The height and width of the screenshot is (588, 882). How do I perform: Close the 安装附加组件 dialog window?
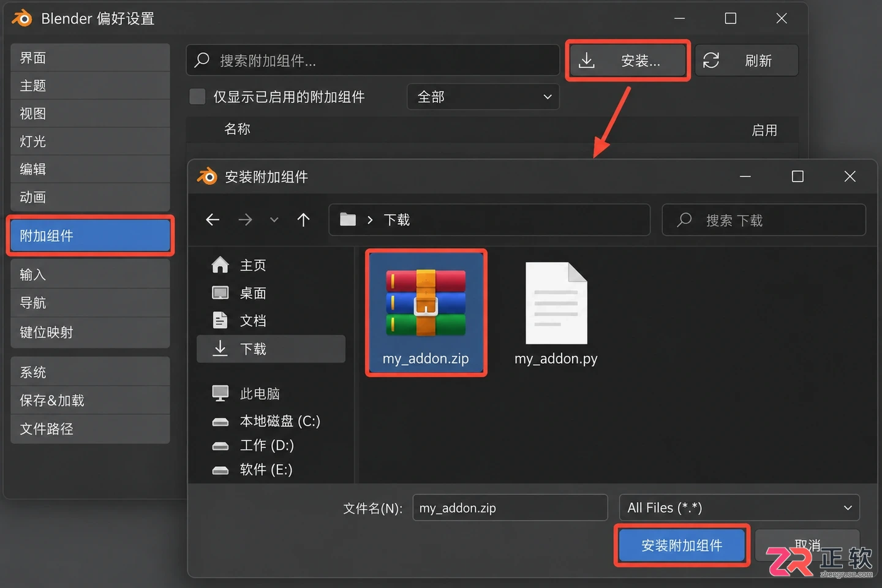tap(850, 176)
